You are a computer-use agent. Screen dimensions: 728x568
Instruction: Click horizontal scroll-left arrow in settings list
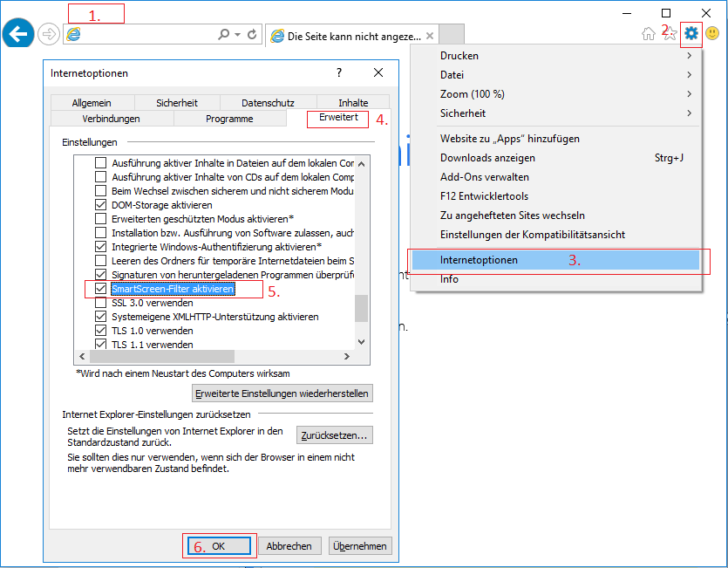[82, 357]
